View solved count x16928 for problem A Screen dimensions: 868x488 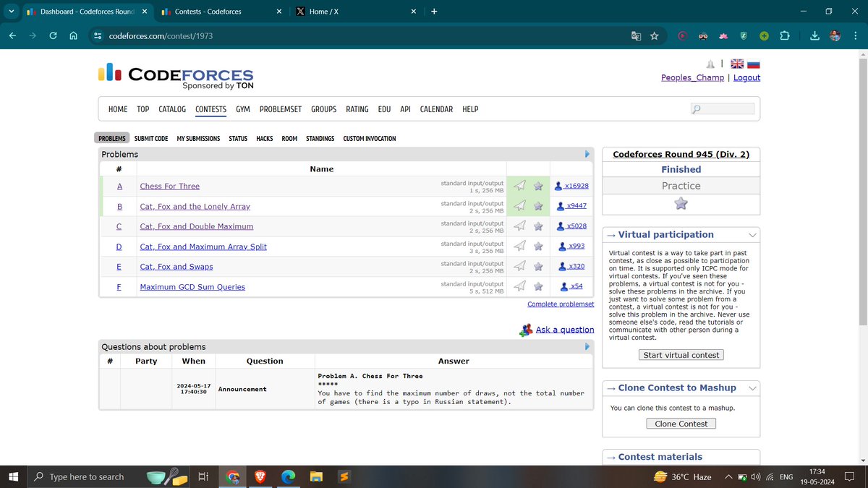pos(571,186)
